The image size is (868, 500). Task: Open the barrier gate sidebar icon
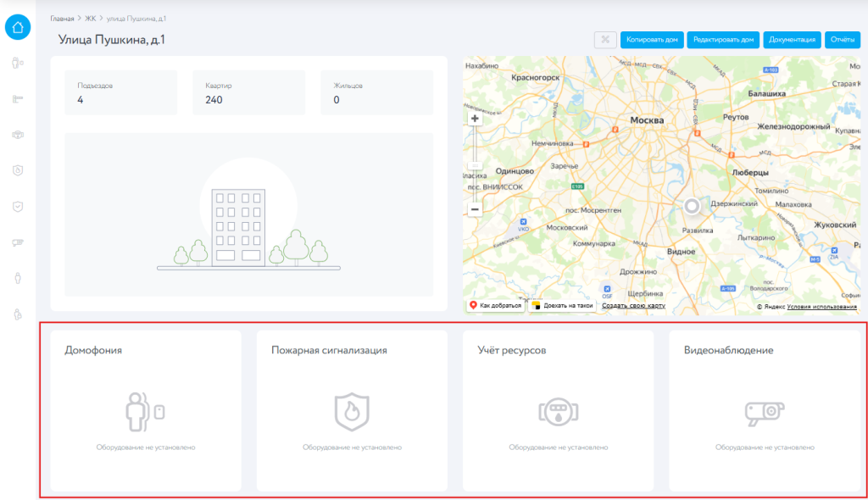(x=18, y=98)
